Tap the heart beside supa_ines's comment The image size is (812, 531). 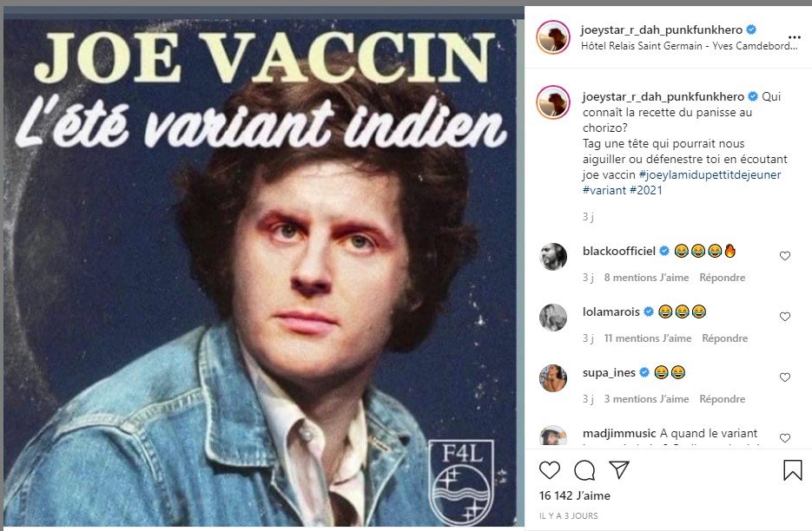tap(785, 377)
